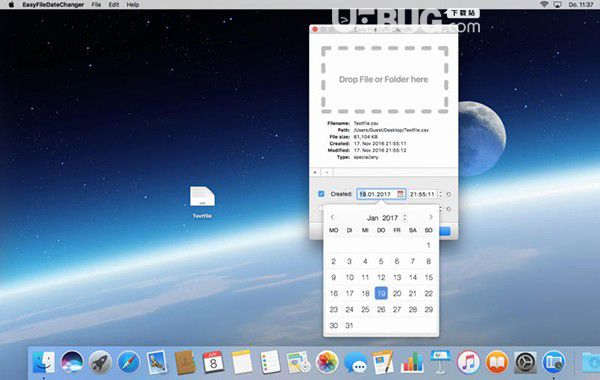Click the Created time field showing 21:55:11
Screen dimensions: 600x380
(422, 194)
